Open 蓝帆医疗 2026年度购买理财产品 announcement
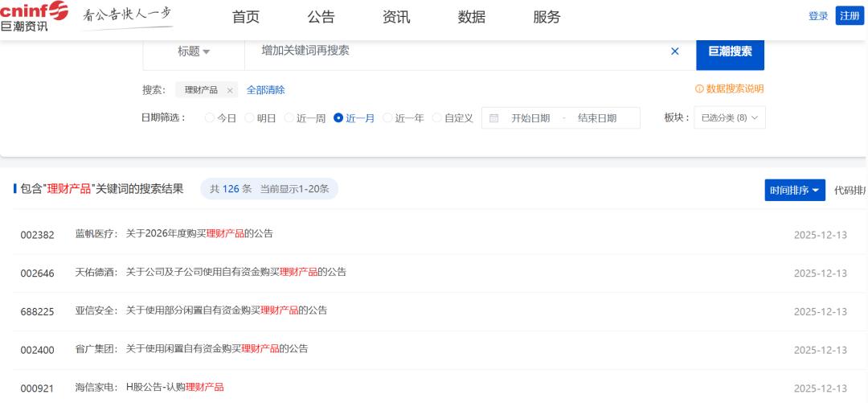Image resolution: width=868 pixels, height=403 pixels. point(199,234)
